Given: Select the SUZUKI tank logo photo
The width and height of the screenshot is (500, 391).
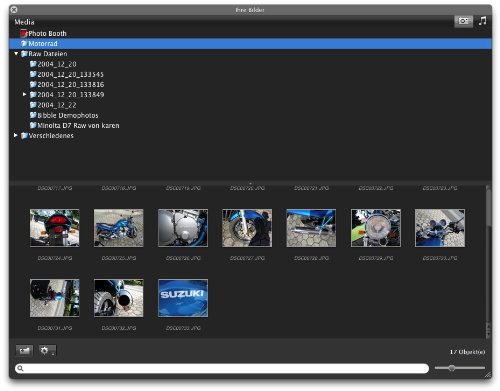Looking at the screenshot, I should pyautogui.click(x=183, y=298).
